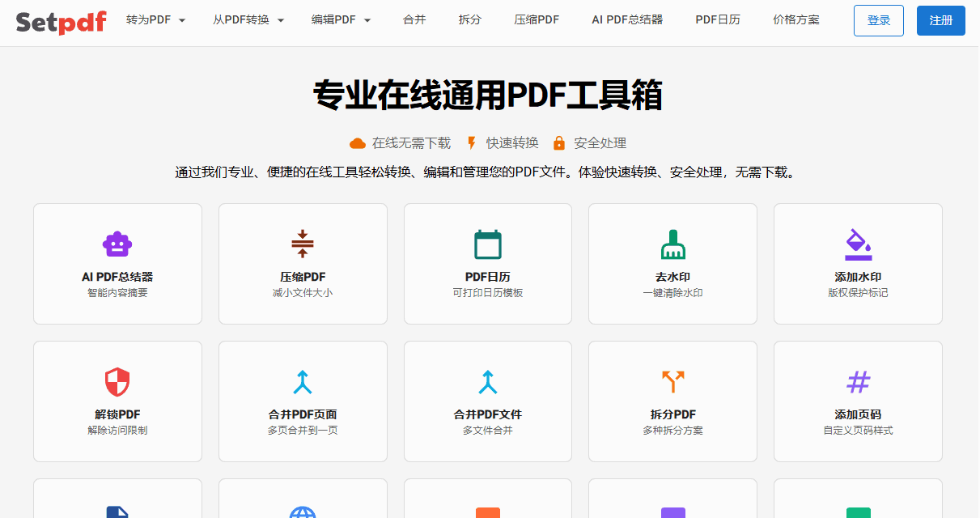The width and height of the screenshot is (980, 518).
Task: Click the 登录 login button
Action: (879, 21)
